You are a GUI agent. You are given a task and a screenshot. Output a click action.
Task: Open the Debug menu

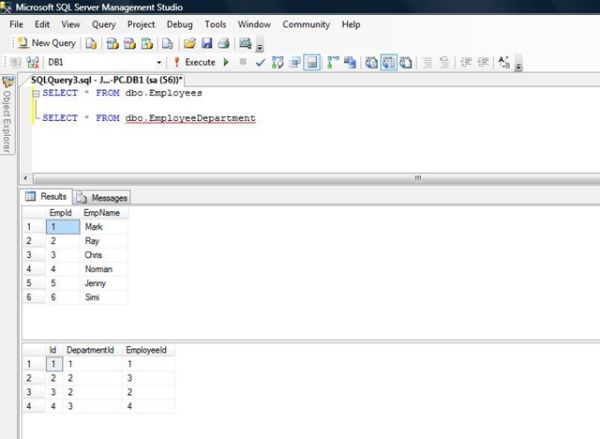click(x=179, y=24)
